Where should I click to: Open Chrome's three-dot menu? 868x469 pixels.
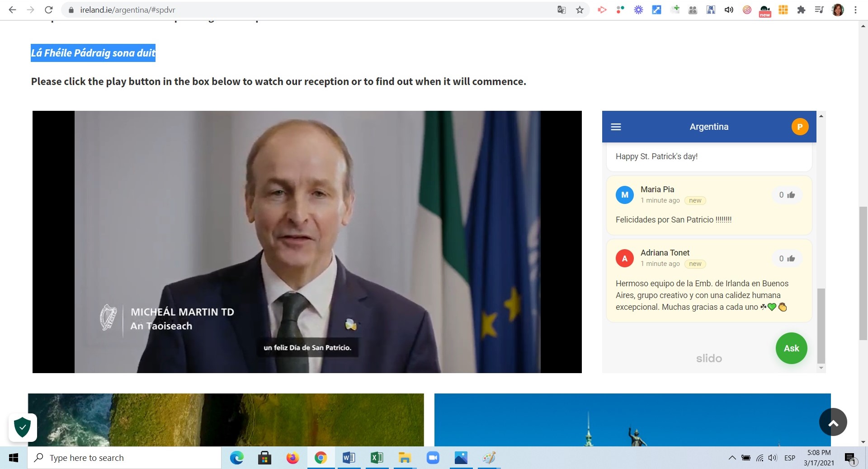(x=855, y=10)
